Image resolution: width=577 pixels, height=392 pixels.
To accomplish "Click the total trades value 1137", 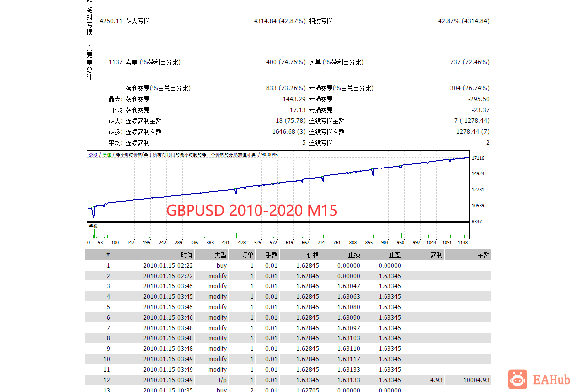I will click(115, 62).
